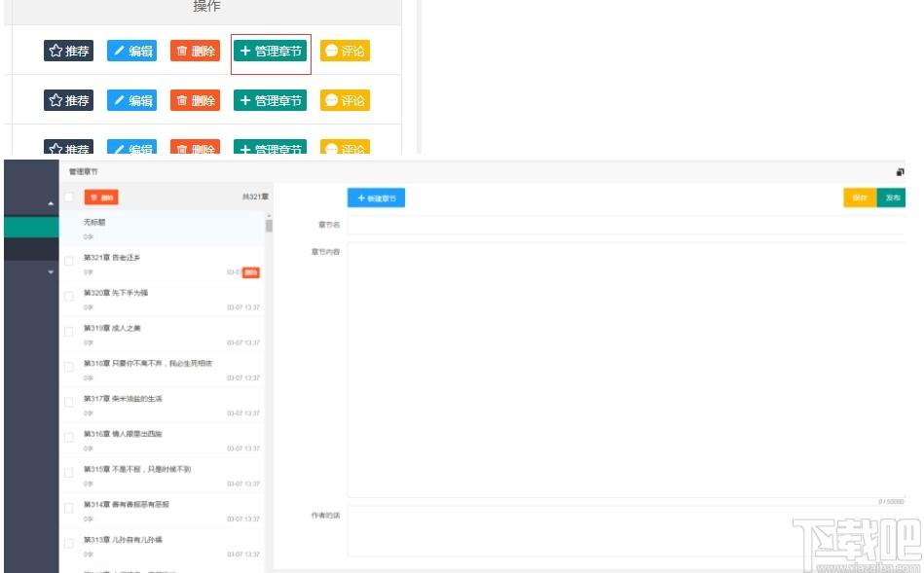Click the scroll-up arrow of the chapter list

point(269,216)
